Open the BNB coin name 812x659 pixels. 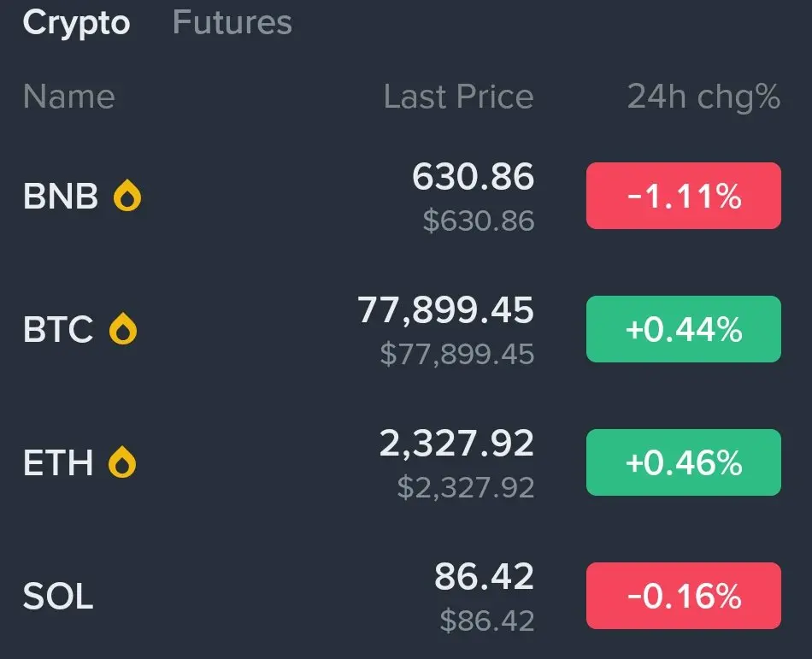click(x=61, y=197)
